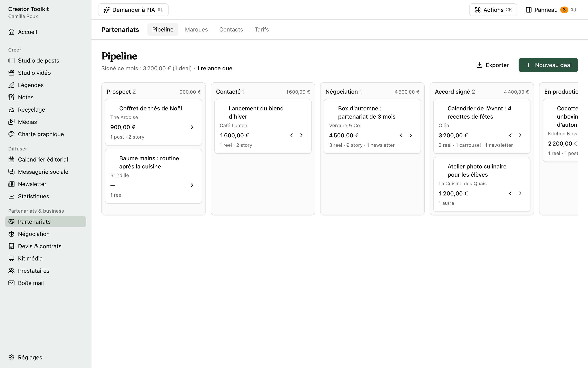Switch to the Marques tab

[196, 29]
